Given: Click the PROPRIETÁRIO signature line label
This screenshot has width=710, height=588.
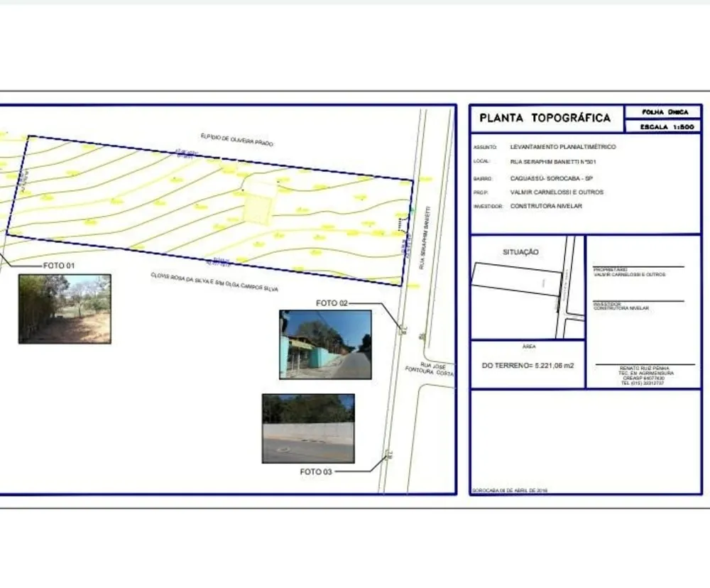Looking at the screenshot, I should pyautogui.click(x=611, y=270).
